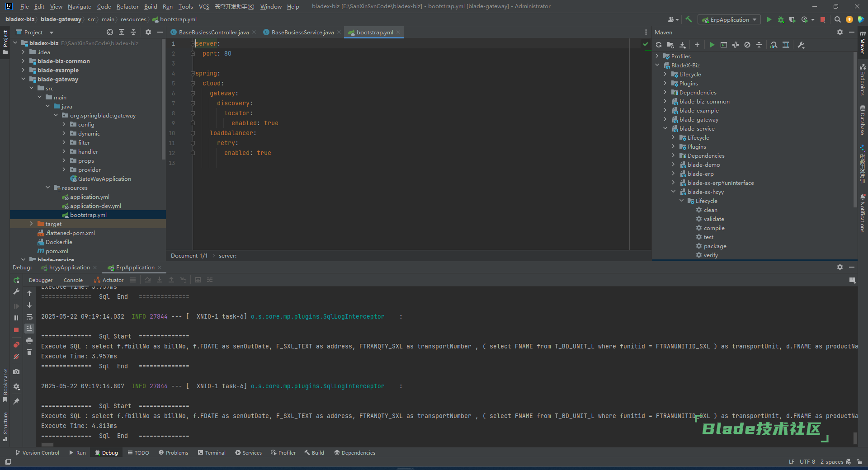Open ErpApplication run configuration dropdown
The height and width of the screenshot is (470, 868).
[729, 19]
